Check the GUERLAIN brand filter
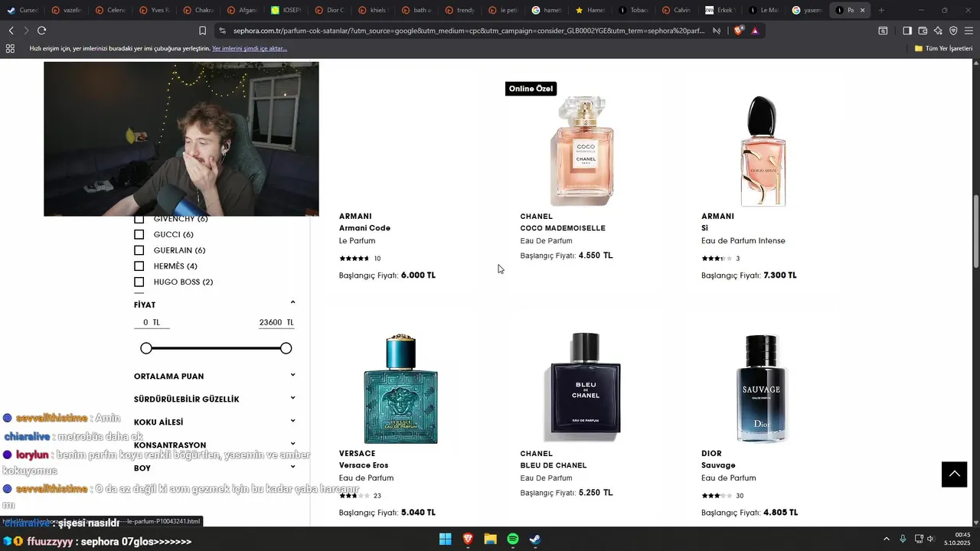 click(139, 250)
